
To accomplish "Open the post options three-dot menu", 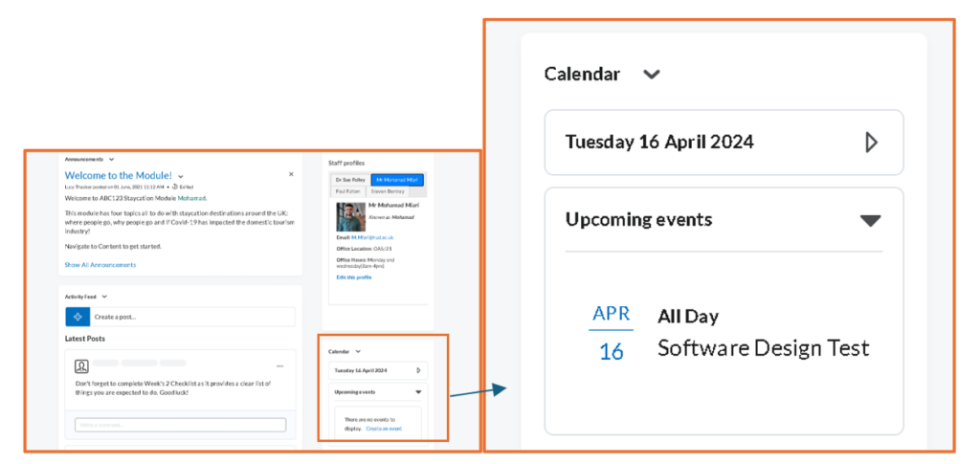I will point(280,366).
